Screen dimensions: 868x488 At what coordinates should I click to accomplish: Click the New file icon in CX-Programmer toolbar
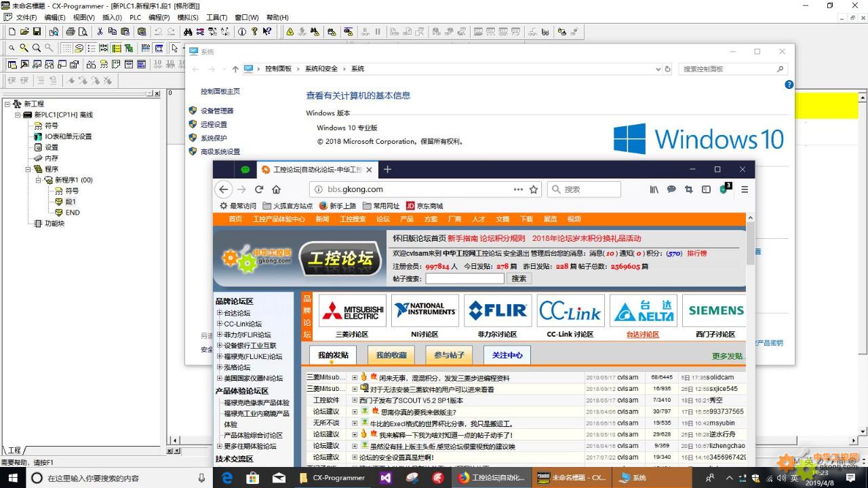tap(12, 31)
